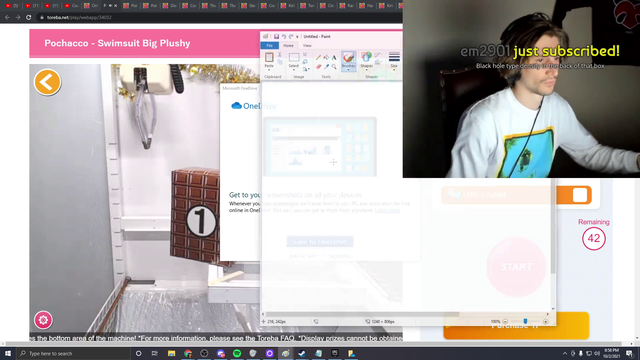This screenshot has width=640, height=360.
Task: Click the pink START button
Action: [516, 267]
